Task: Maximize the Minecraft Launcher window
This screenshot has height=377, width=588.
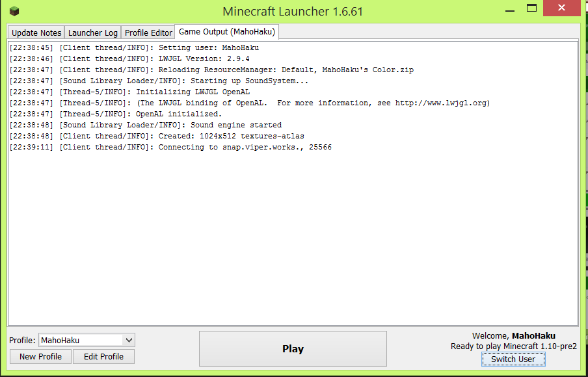Action: pos(531,8)
